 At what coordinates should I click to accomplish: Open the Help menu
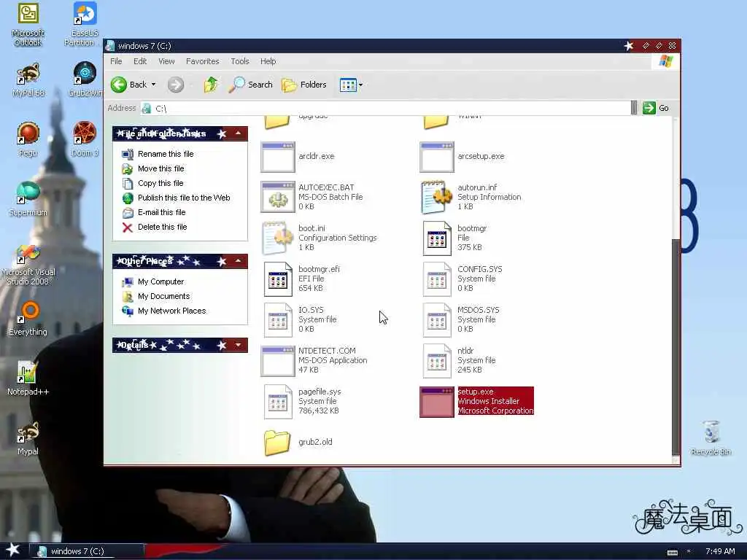[x=268, y=61]
